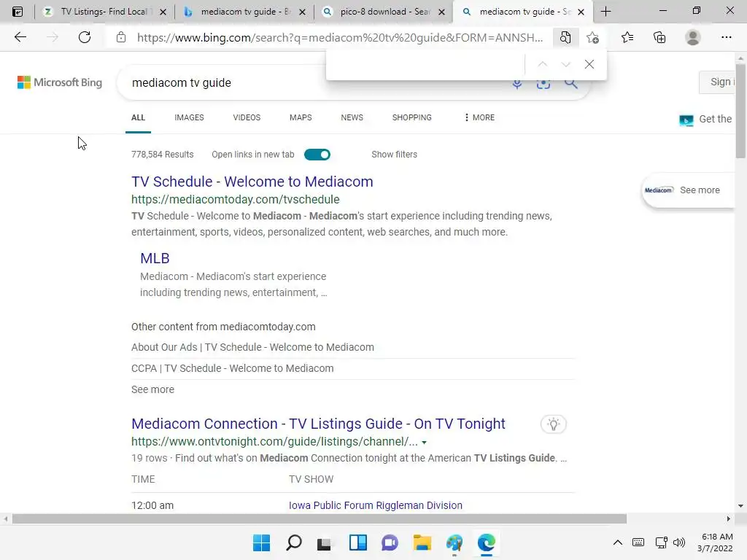Open Task View on taskbar

coord(324,543)
